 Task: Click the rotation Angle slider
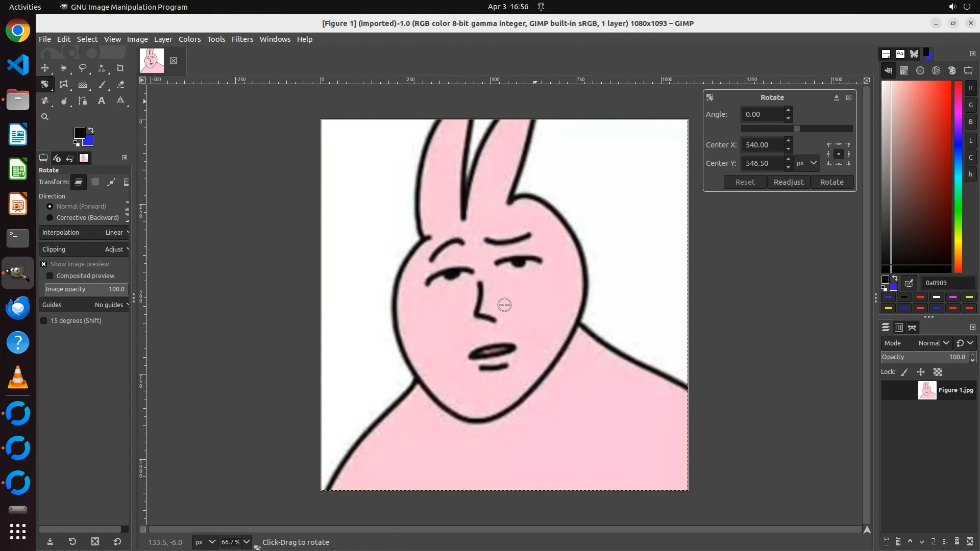pyautogui.click(x=796, y=129)
